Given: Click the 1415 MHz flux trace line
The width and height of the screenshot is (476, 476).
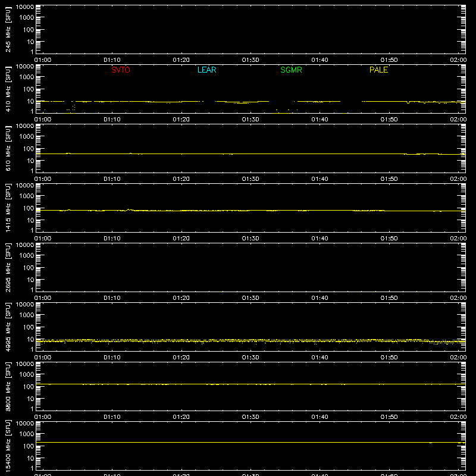Looking at the screenshot, I should [x=250, y=211].
